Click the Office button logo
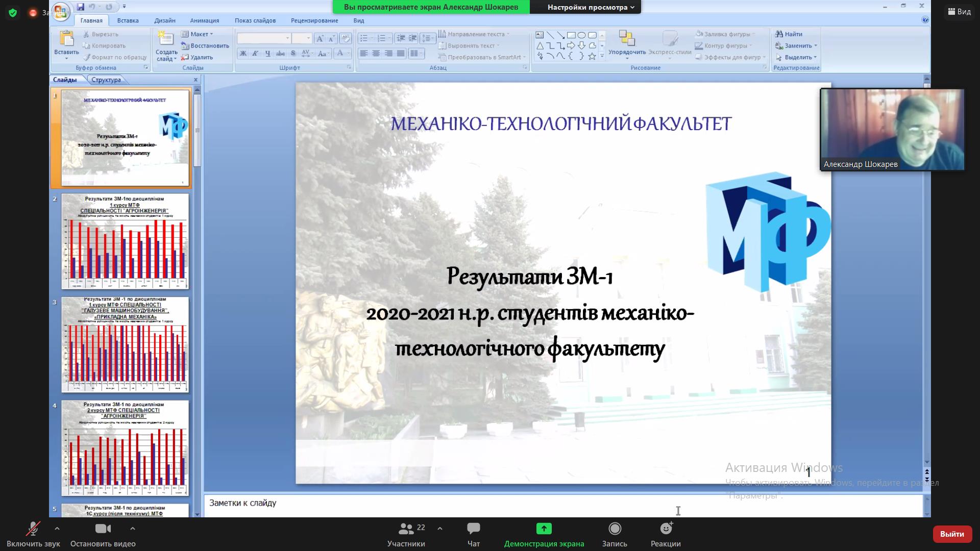Viewport: 980px width, 551px height. pos(61,11)
